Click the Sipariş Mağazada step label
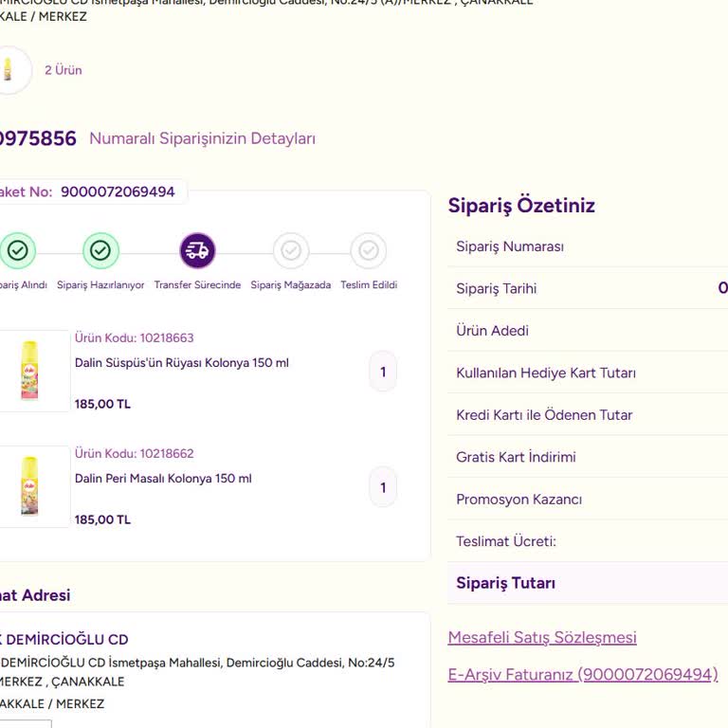This screenshot has width=728, height=728. 291,285
